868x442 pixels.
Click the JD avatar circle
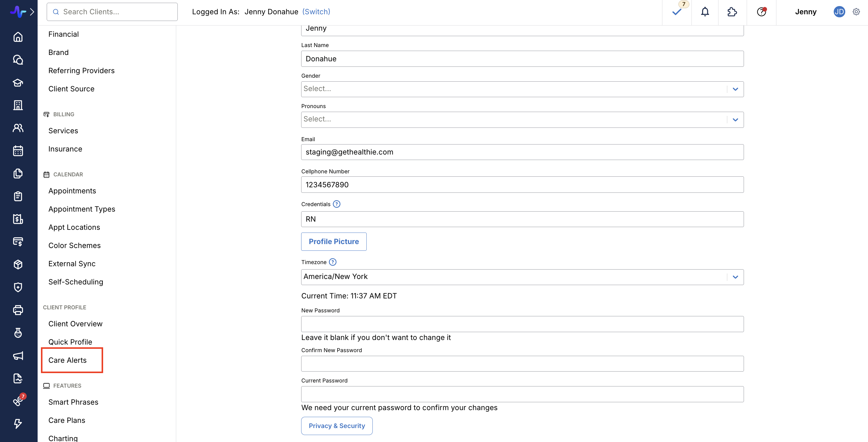coord(839,12)
